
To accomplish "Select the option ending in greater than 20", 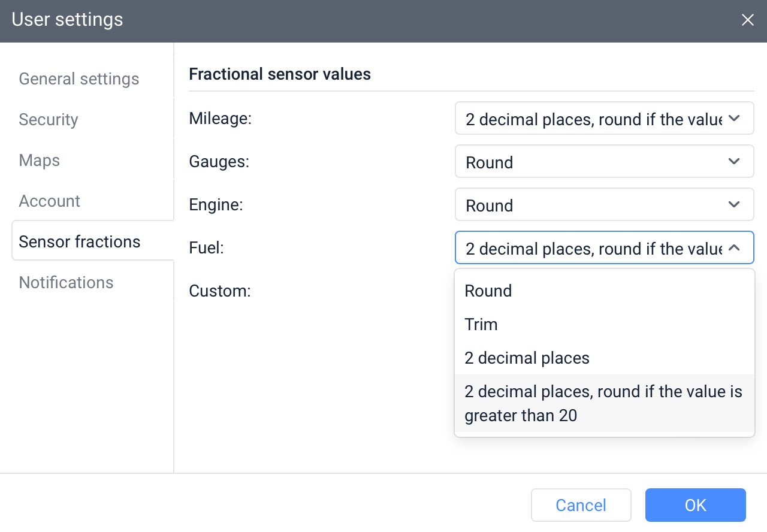I will pos(603,403).
